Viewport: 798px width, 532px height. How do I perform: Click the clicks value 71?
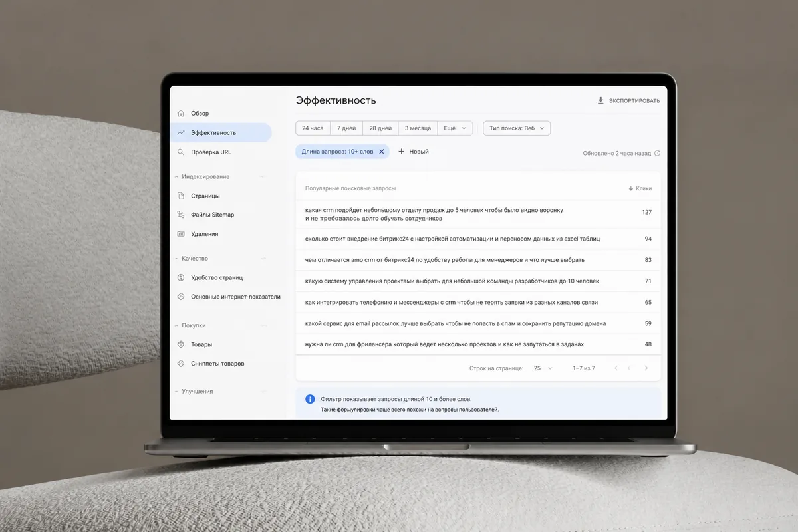(648, 281)
